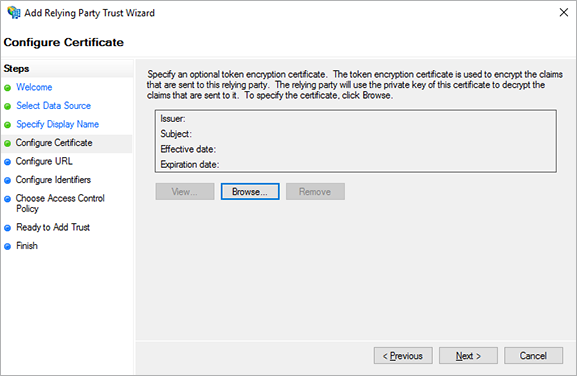Select the Configure Certificate step

(54, 143)
